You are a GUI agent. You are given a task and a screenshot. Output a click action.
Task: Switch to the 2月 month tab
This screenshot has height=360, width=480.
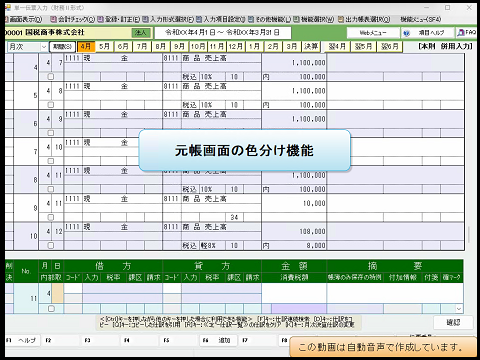tap(273, 47)
